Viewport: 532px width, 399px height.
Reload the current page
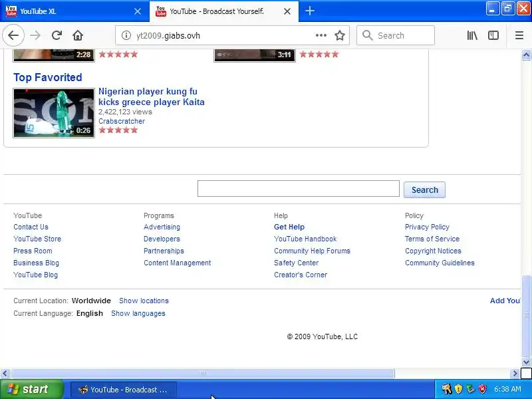point(57,35)
